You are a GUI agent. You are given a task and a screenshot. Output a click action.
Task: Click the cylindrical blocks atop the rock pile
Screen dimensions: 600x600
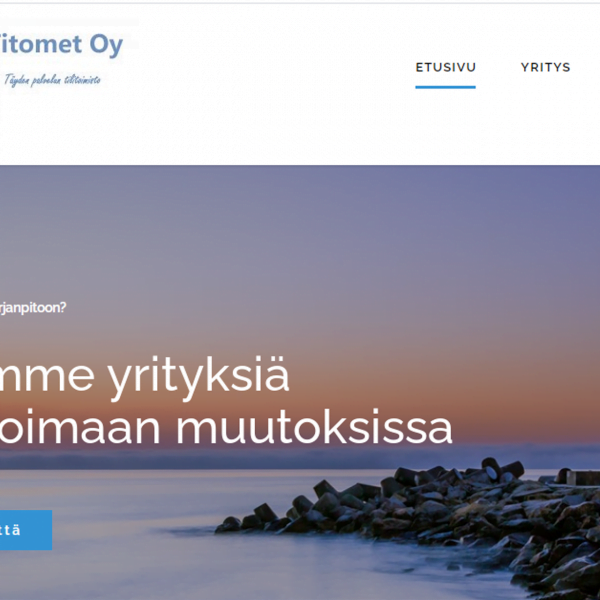[x=501, y=470]
